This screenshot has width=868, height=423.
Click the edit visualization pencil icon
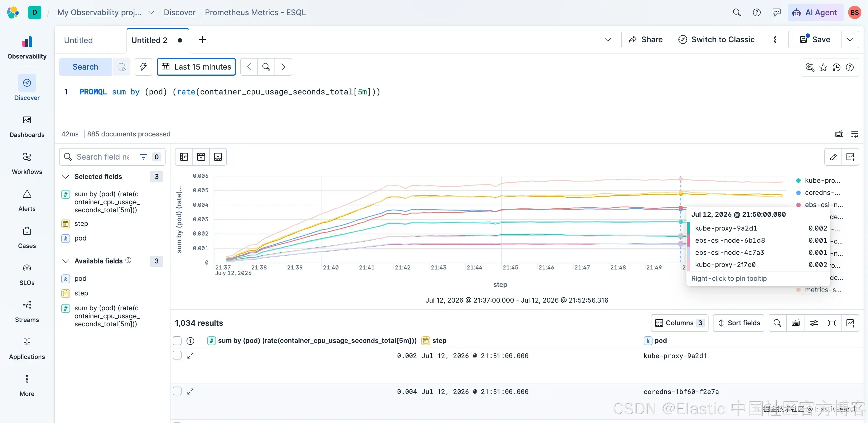tap(833, 157)
